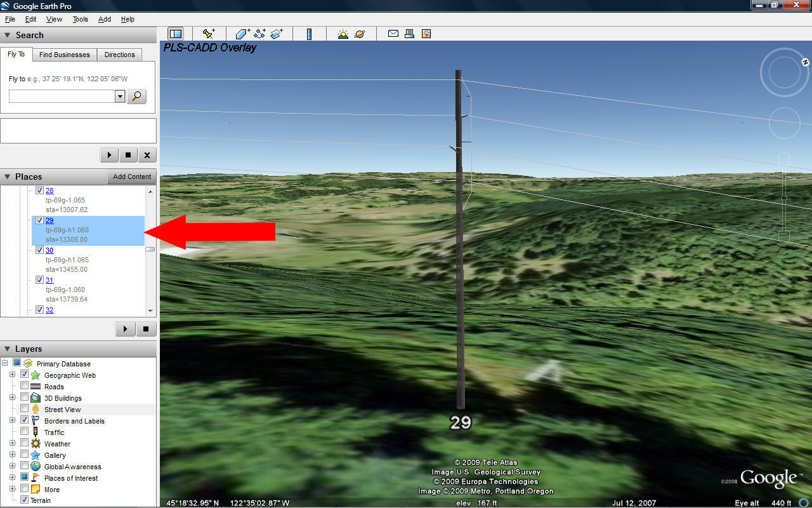The width and height of the screenshot is (812, 508).
Task: Expand the Weather layer group
Action: coord(12,443)
